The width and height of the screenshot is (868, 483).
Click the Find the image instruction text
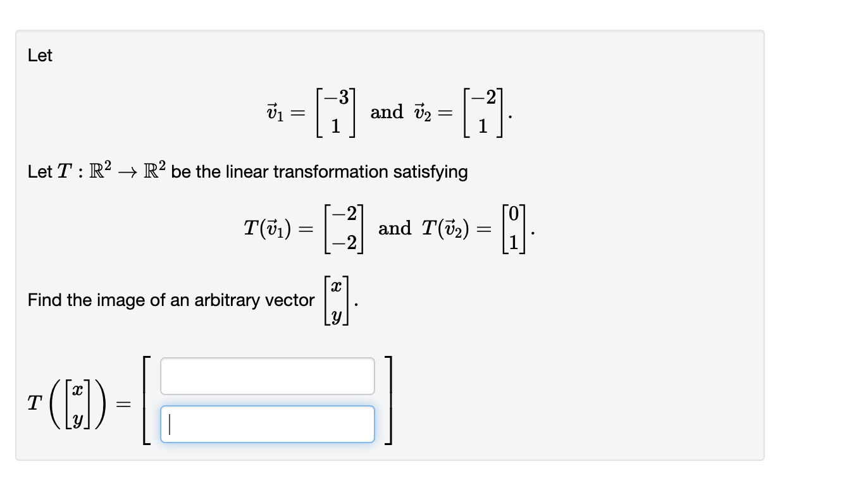[x=171, y=300]
